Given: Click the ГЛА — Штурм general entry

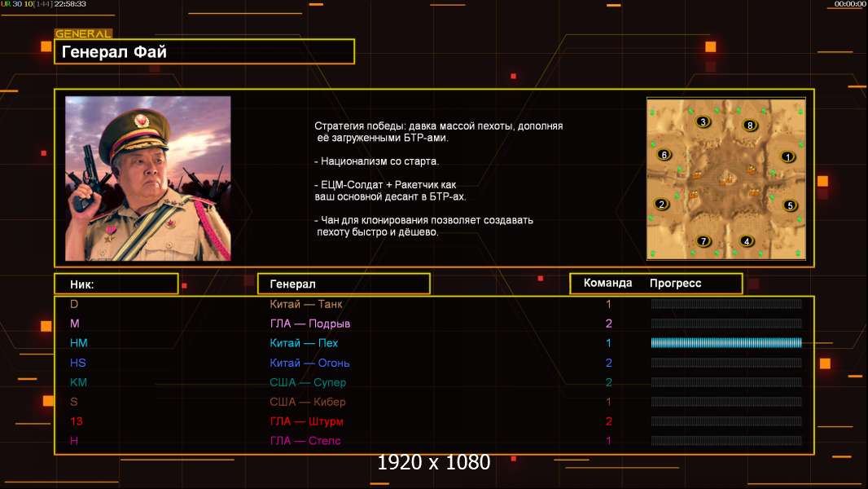Looking at the screenshot, I should (x=307, y=421).
